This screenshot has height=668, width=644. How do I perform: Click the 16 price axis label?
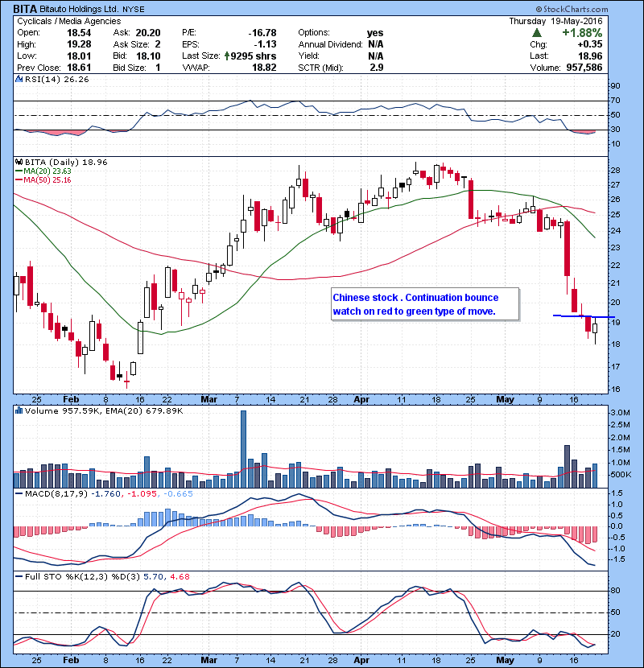[x=615, y=389]
